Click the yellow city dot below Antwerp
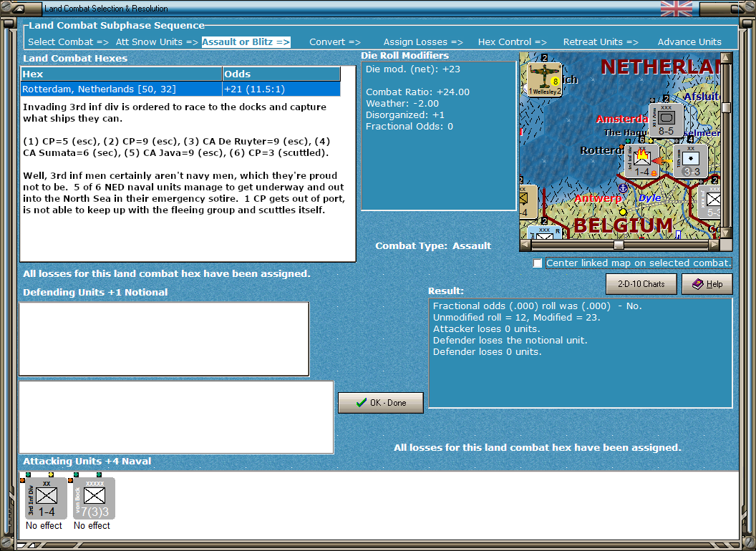This screenshot has width=756, height=551. (623, 212)
